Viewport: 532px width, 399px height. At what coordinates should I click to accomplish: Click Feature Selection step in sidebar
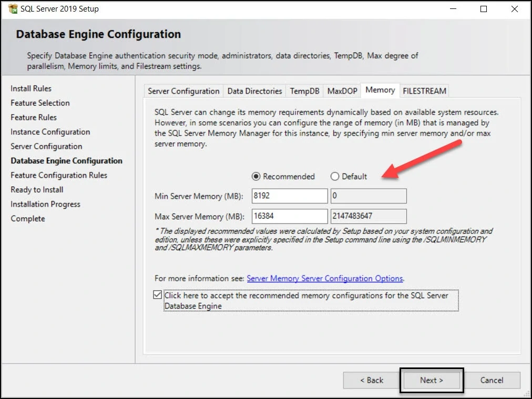[x=40, y=103]
